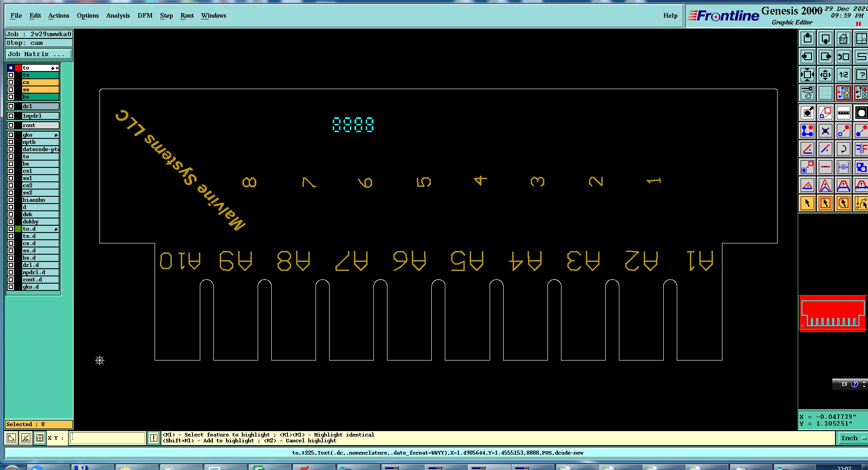868x470 pixels.
Task: Select the ruler measure tool
Action: tap(844, 113)
